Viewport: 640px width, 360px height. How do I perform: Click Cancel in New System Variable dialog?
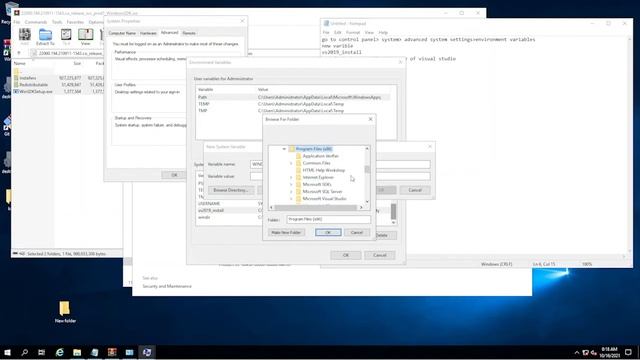click(415, 190)
